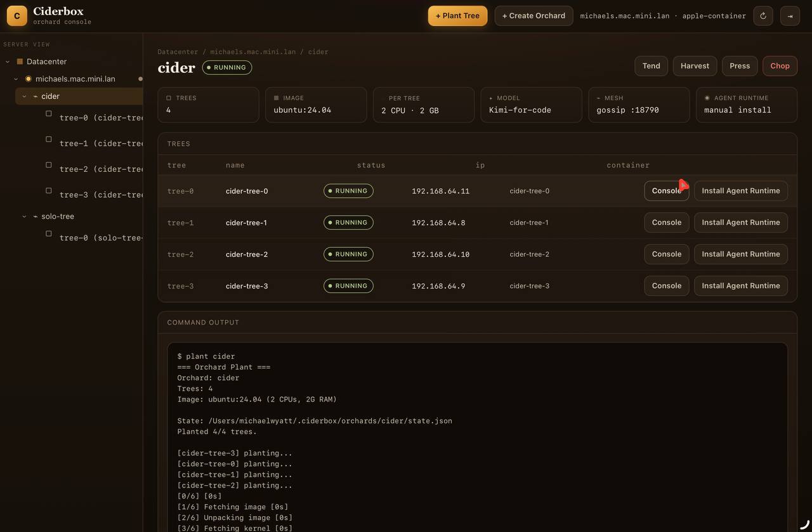Click the arrow-to-bar icon beside refresh
This screenshot has width=812, height=532.
[x=790, y=16]
